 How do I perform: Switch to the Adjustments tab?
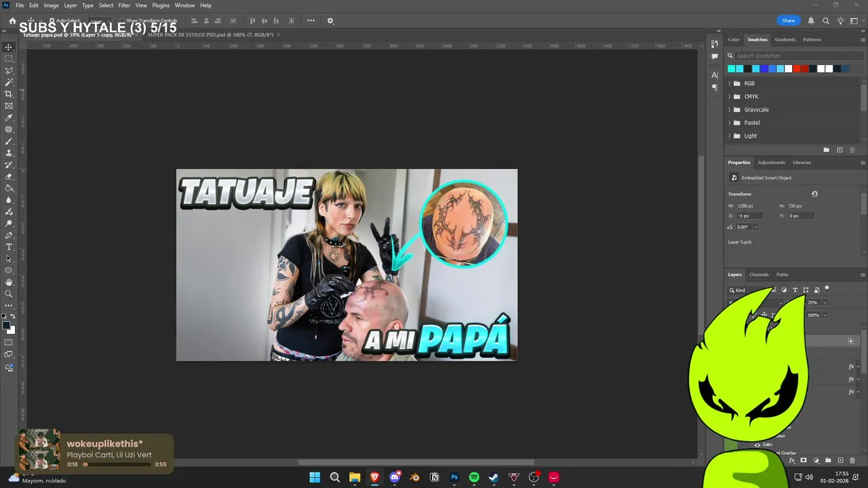click(771, 163)
